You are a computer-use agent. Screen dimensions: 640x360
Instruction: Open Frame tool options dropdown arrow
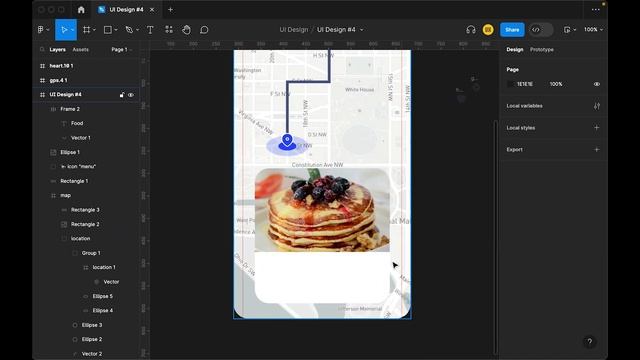click(94, 29)
